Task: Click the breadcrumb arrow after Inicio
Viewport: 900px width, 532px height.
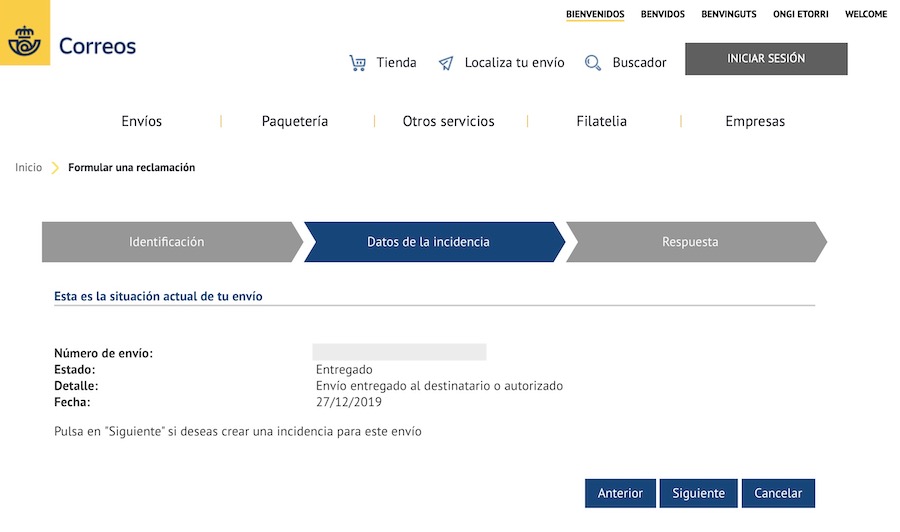Action: (56, 168)
